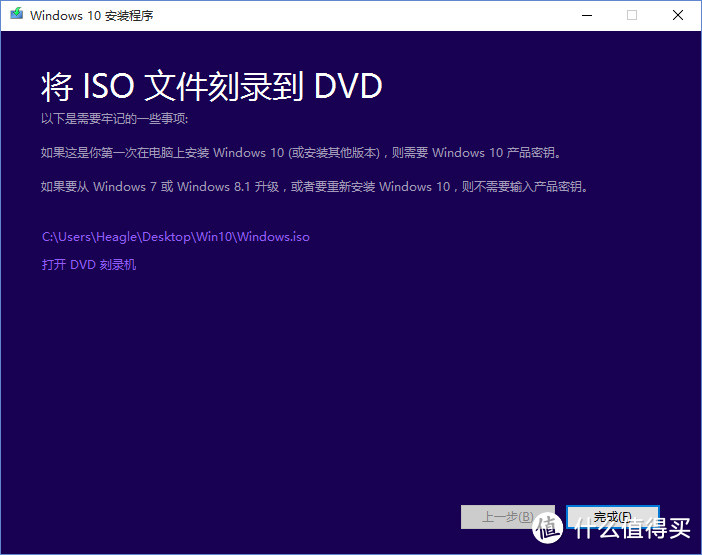Click the Windows 10 setup icon in title bar
702x555 pixels.
[17, 14]
